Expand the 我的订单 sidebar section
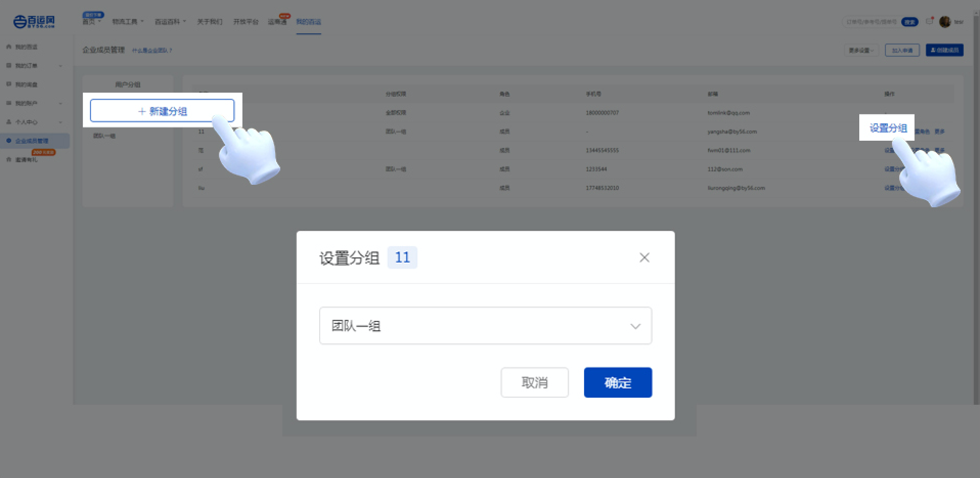This screenshot has width=980, height=478. pyautogui.click(x=60, y=66)
